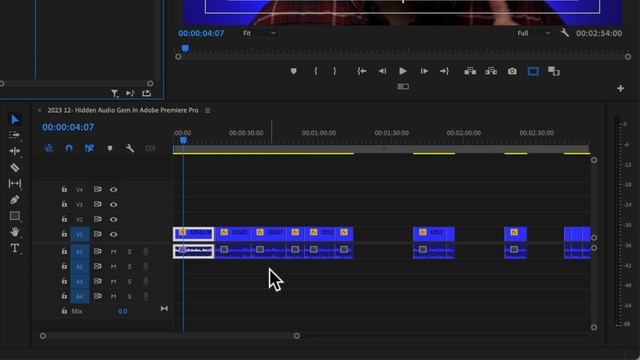Toggle the captions track options button
Image resolution: width=640 pixels, height=360 pixels.
pyautogui.click(x=150, y=148)
